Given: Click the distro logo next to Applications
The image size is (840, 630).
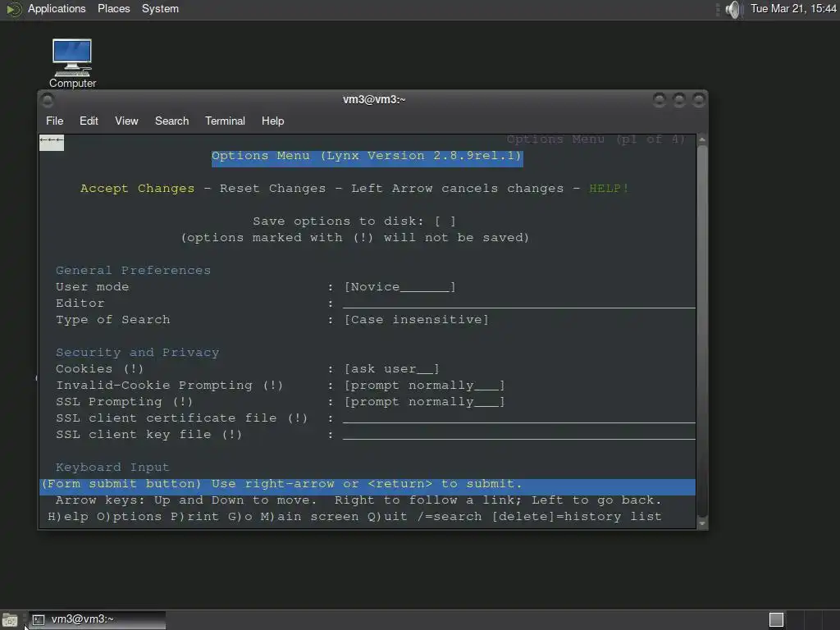Looking at the screenshot, I should [x=13, y=9].
